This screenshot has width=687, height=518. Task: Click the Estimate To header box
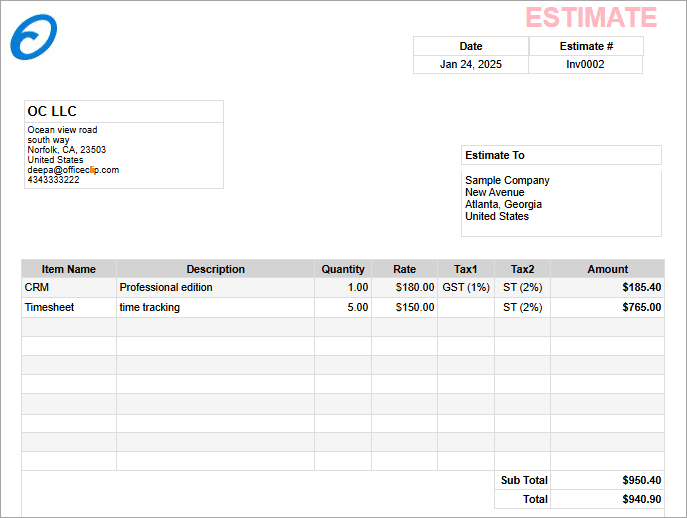pyautogui.click(x=560, y=155)
